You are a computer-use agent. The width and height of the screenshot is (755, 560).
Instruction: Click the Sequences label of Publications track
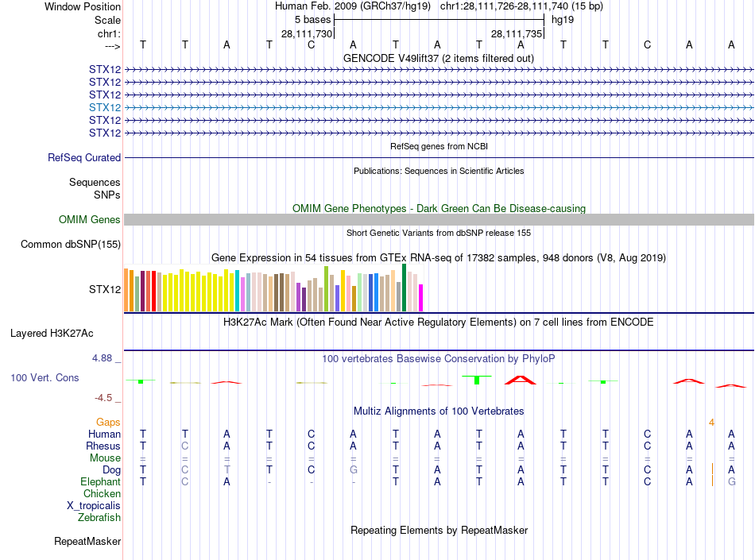[95, 182]
